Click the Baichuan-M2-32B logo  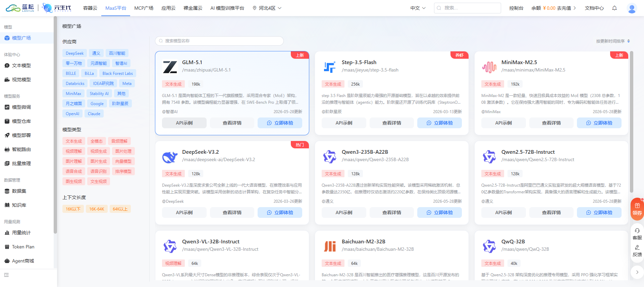click(x=330, y=246)
